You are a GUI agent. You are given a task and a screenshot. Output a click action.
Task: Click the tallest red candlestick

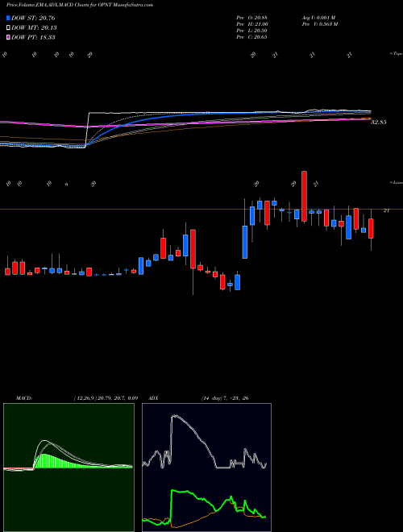(x=305, y=197)
